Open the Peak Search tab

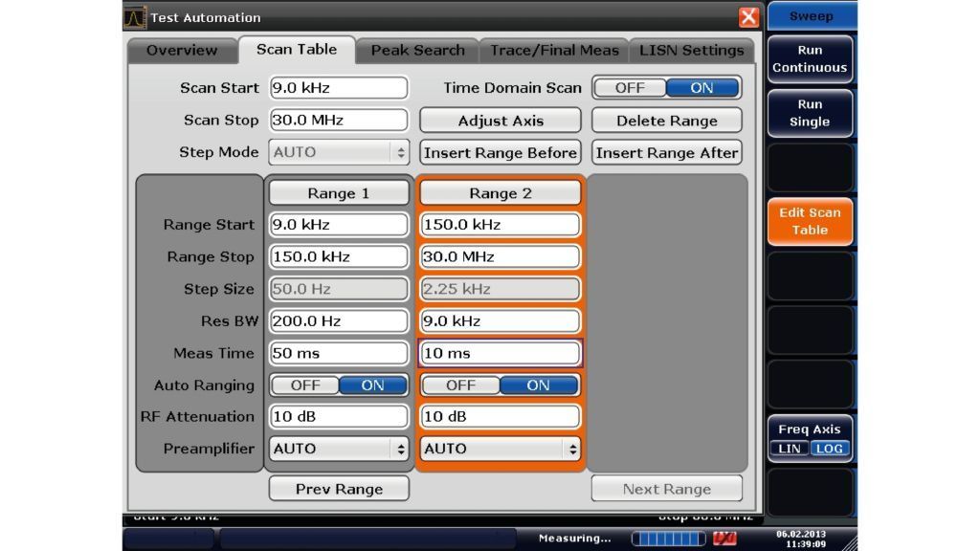point(417,51)
